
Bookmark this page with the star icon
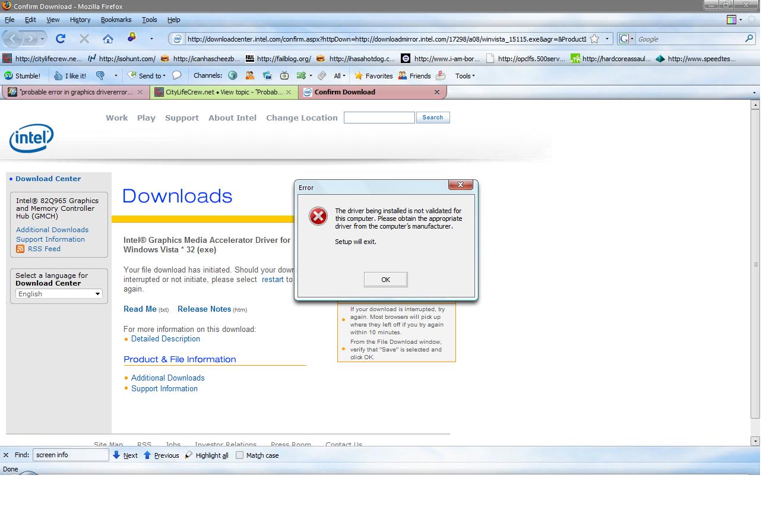coord(594,39)
